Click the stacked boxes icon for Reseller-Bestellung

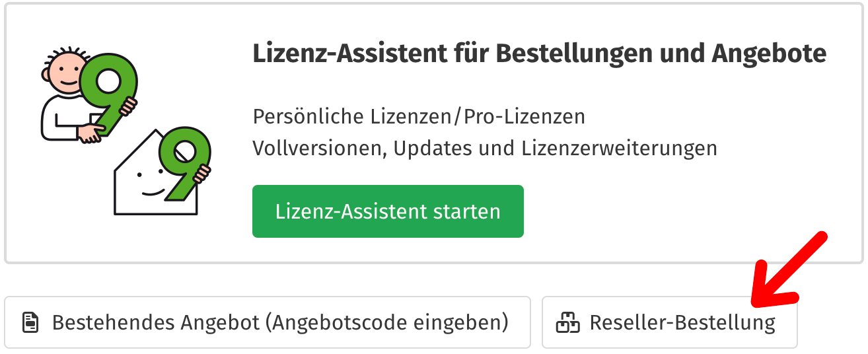(567, 323)
